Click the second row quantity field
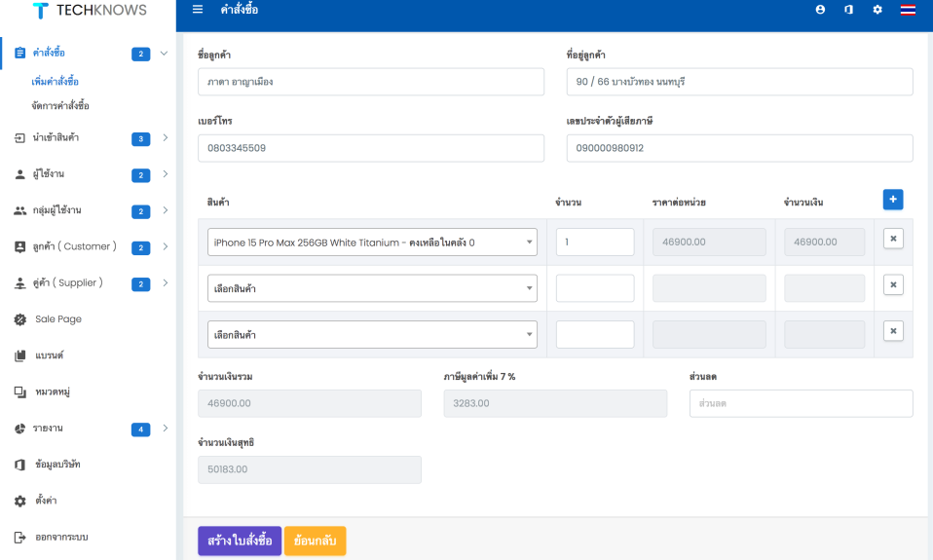 click(x=595, y=288)
